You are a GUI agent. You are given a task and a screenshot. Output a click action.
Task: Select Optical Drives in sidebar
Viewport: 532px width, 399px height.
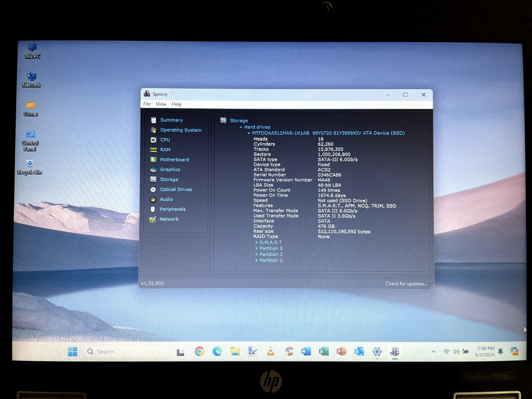tap(176, 189)
